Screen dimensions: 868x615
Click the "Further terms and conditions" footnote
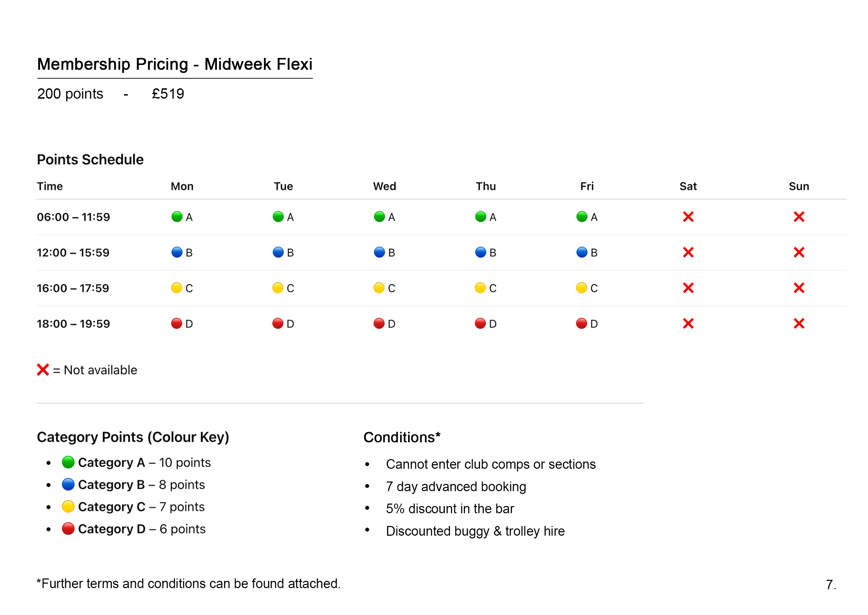(x=189, y=584)
